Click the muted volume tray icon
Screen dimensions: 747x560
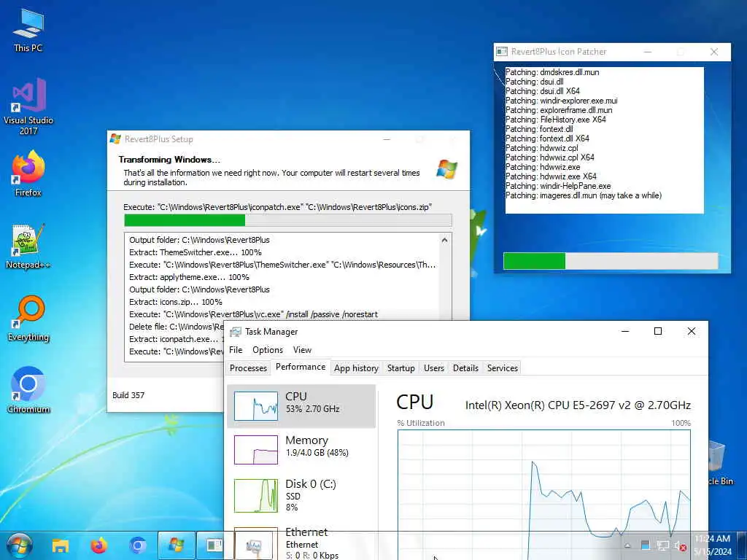[680, 546]
